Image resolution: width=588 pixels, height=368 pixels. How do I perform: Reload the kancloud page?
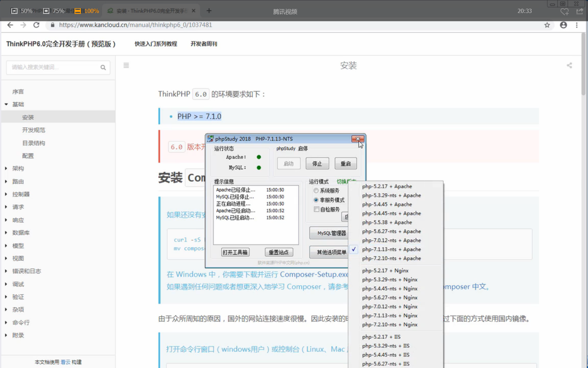pos(36,25)
